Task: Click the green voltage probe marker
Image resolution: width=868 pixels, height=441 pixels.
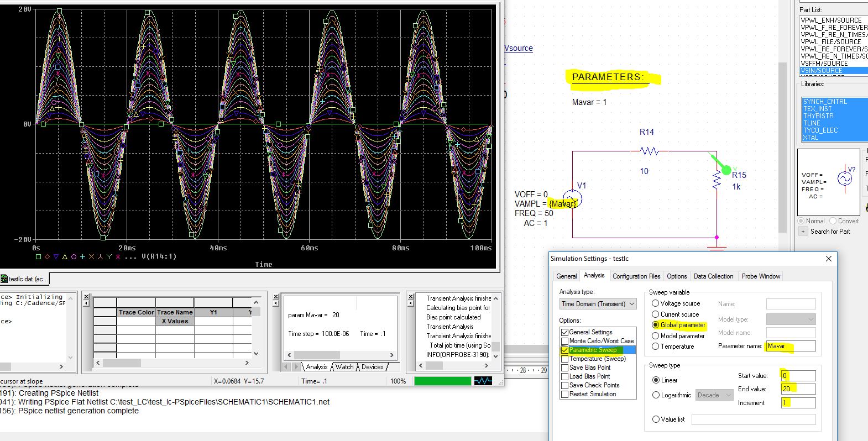Action: tap(726, 171)
